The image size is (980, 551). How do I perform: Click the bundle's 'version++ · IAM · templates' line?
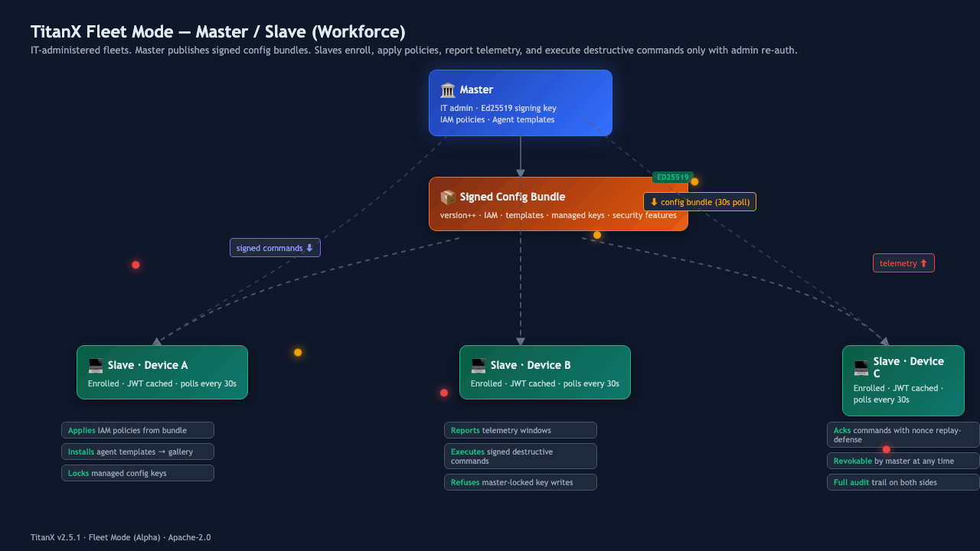pos(558,215)
